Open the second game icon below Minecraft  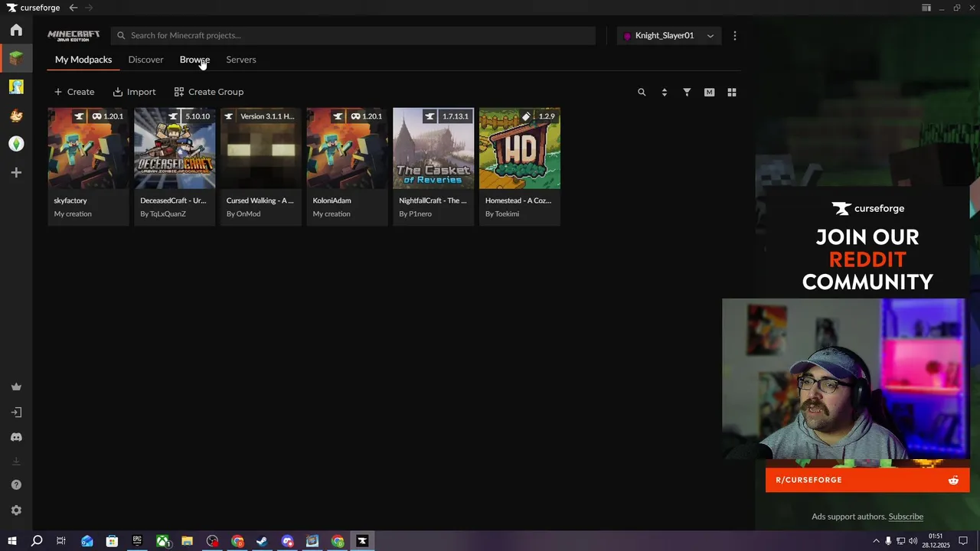[x=16, y=86]
